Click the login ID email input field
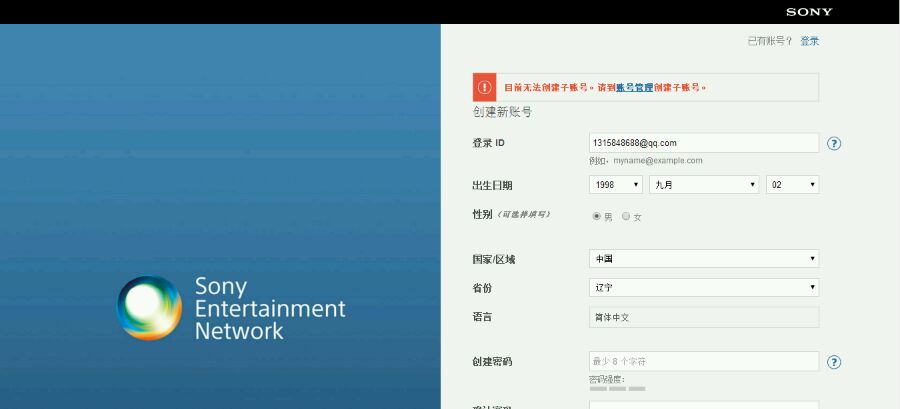This screenshot has height=409, width=900. coord(704,143)
